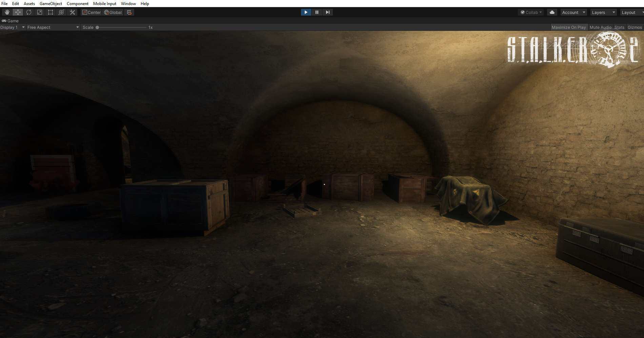The image size is (644, 338).
Task: Open the File menu
Action: 4,3
